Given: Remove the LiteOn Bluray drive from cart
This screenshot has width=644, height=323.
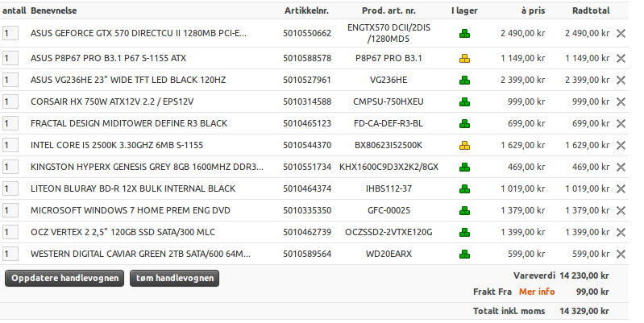Looking at the screenshot, I should [621, 189].
